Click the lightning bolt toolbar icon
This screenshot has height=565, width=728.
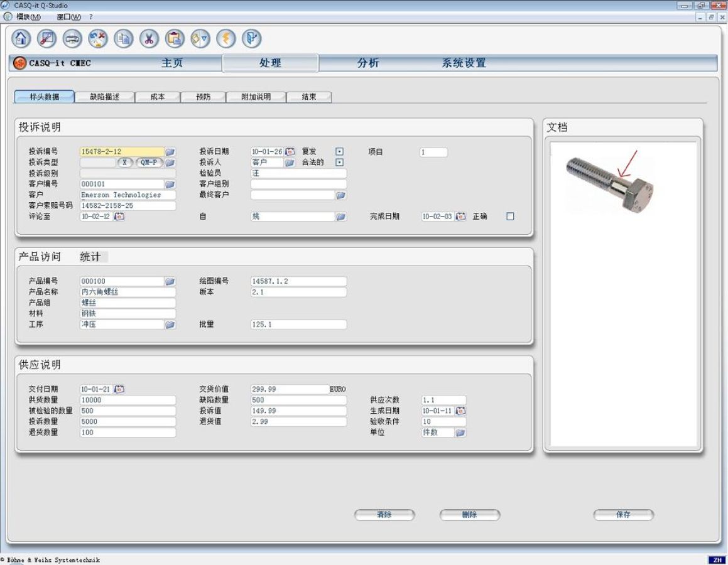(x=225, y=39)
